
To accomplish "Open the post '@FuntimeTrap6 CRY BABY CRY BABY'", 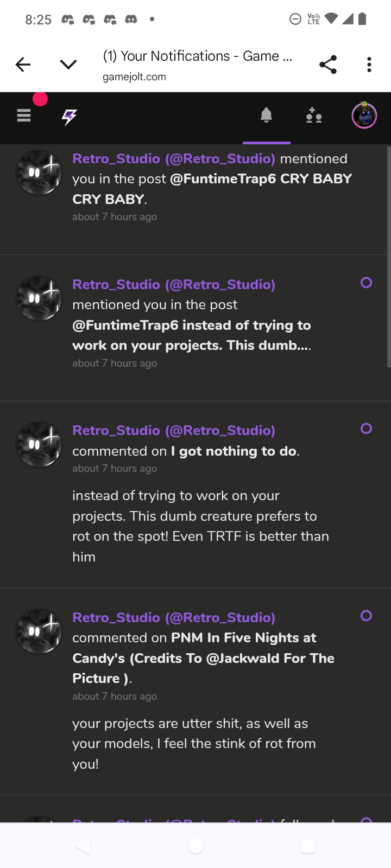I will point(212,189).
